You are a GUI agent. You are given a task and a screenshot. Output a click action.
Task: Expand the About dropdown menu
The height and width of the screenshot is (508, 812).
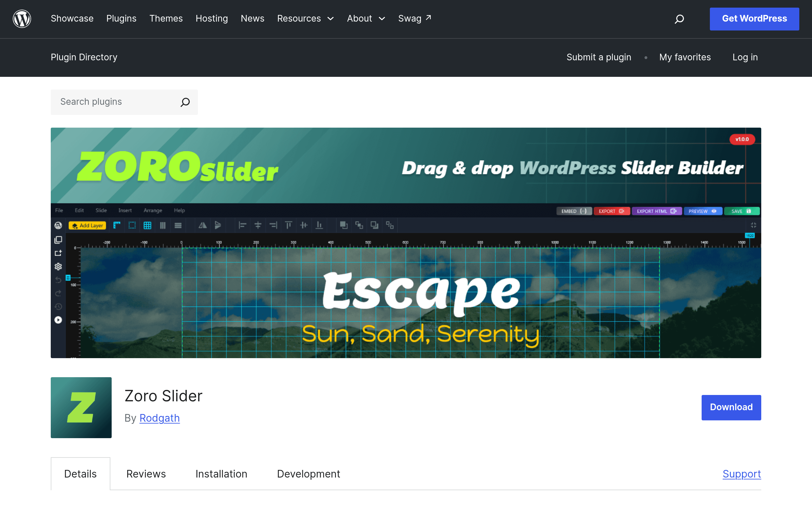(x=366, y=18)
